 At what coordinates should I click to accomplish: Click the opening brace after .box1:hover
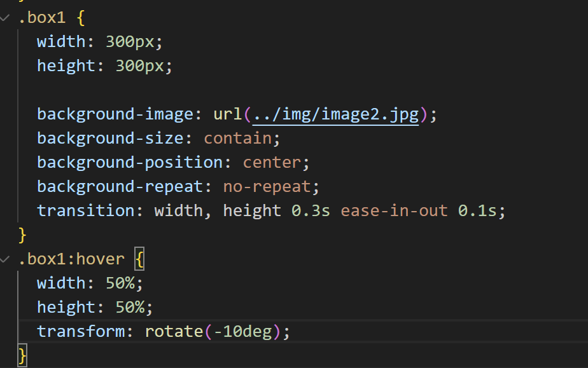139,259
